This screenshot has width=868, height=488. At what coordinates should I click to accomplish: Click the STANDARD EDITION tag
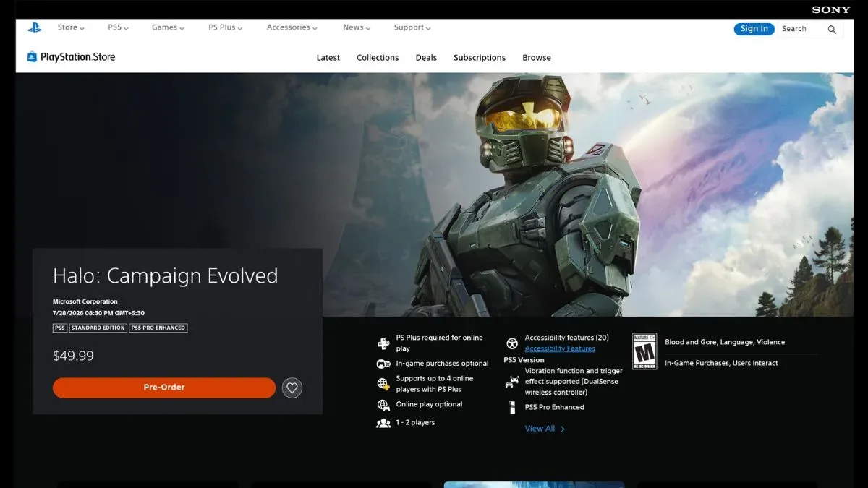pyautogui.click(x=98, y=328)
